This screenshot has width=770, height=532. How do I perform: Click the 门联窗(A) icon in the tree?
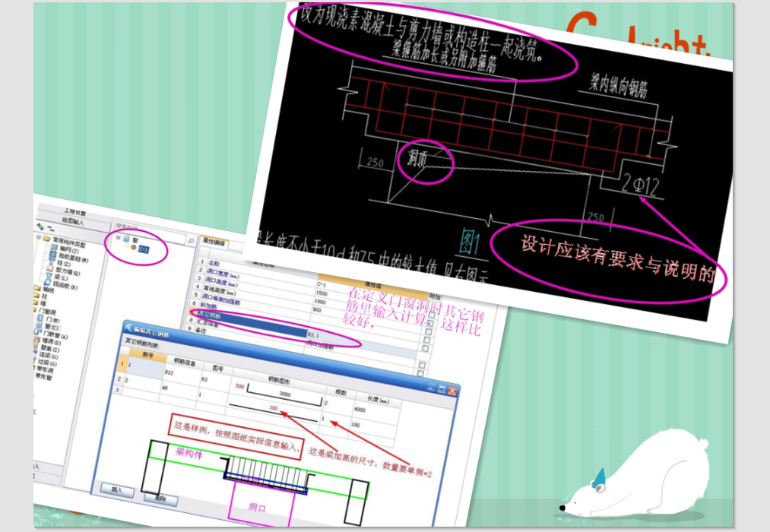(x=37, y=331)
